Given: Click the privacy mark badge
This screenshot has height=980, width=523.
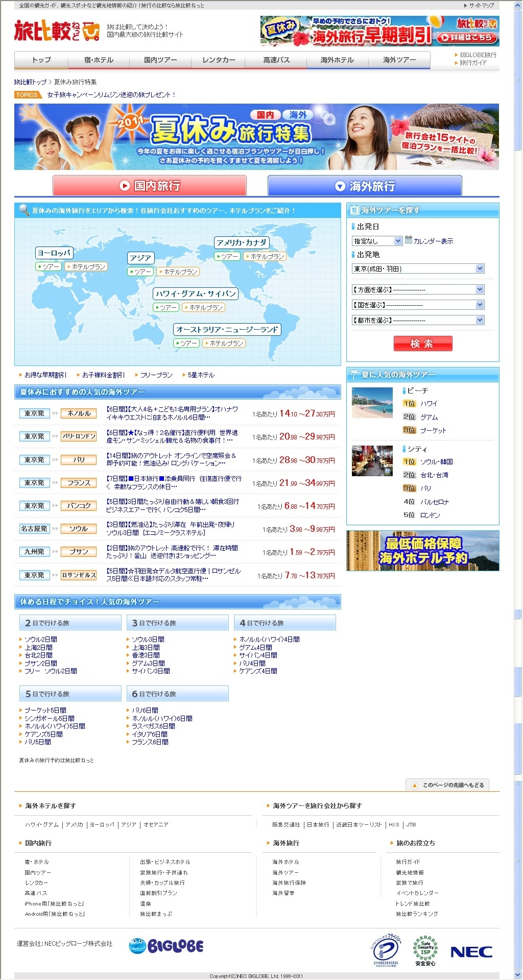Looking at the screenshot, I should click(386, 950).
